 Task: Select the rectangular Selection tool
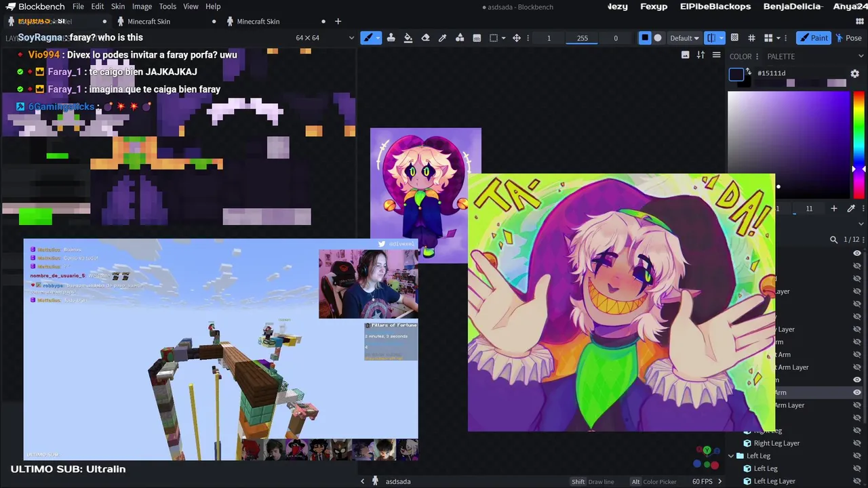coord(494,38)
